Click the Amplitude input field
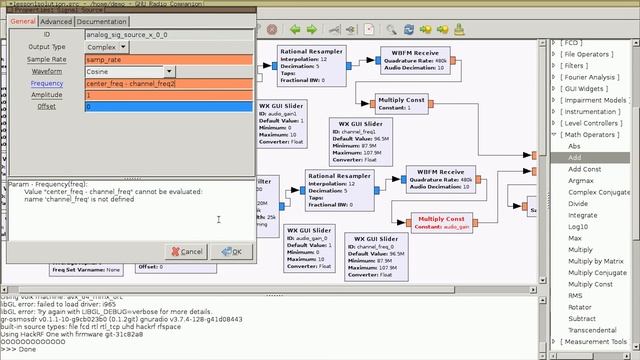Screen dimensions: 640x360 pyautogui.click(x=169, y=96)
